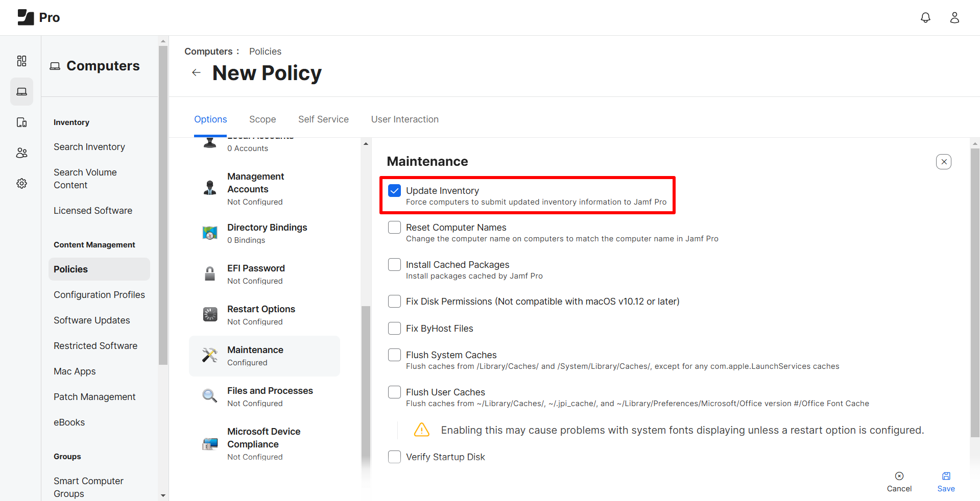This screenshot has width=980, height=501.
Task: Open the Devices icon in left rail
Action: (21, 122)
